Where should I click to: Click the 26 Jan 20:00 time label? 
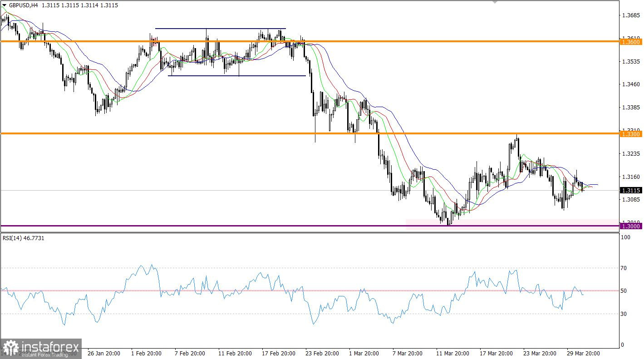[x=103, y=353]
